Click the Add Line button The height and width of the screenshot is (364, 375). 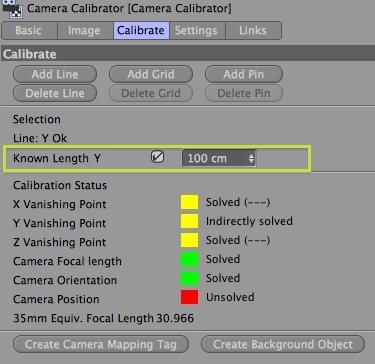(x=55, y=74)
